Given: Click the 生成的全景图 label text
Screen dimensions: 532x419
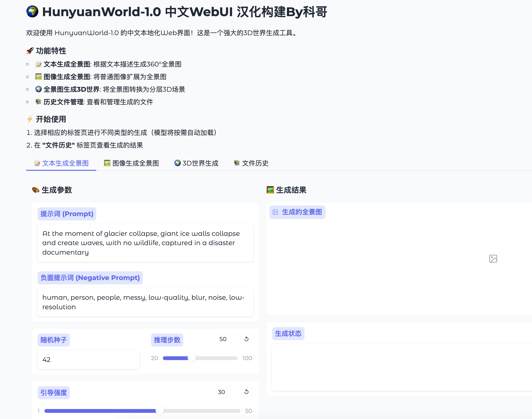Looking at the screenshot, I should pyautogui.click(x=302, y=212).
